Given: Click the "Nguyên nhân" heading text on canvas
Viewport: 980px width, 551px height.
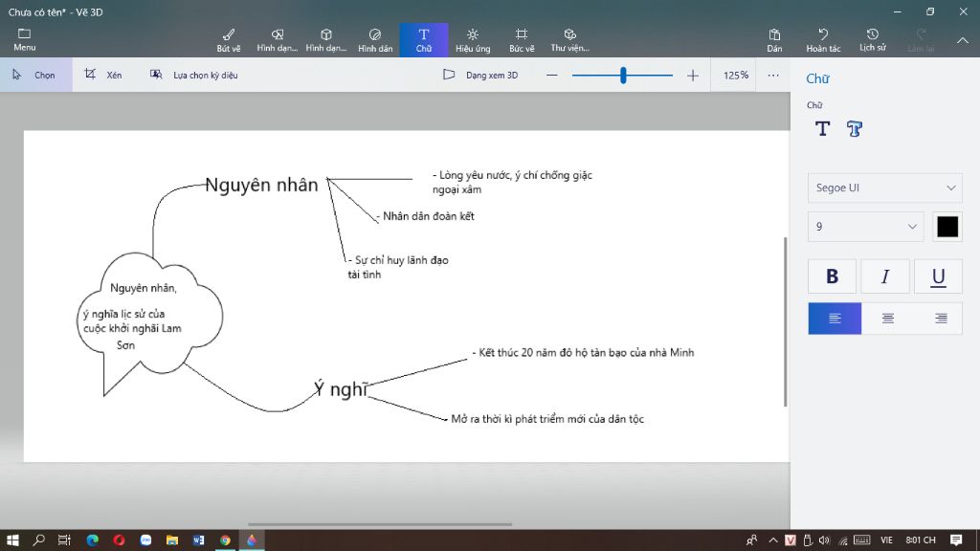Looking at the screenshot, I should pyautogui.click(x=261, y=185).
